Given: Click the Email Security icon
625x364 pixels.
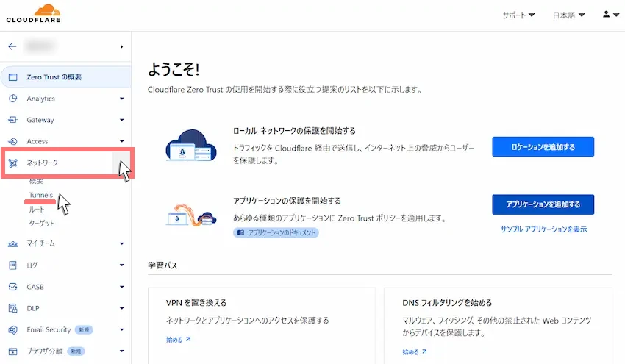Looking at the screenshot, I should tap(12, 329).
